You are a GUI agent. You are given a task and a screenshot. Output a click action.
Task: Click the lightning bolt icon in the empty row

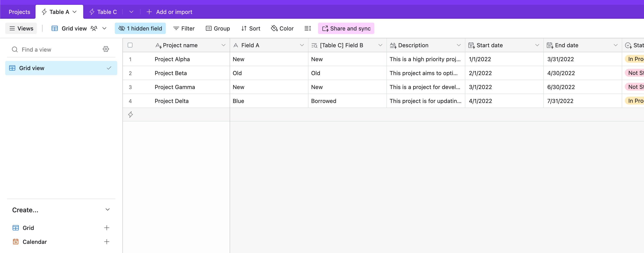130,115
